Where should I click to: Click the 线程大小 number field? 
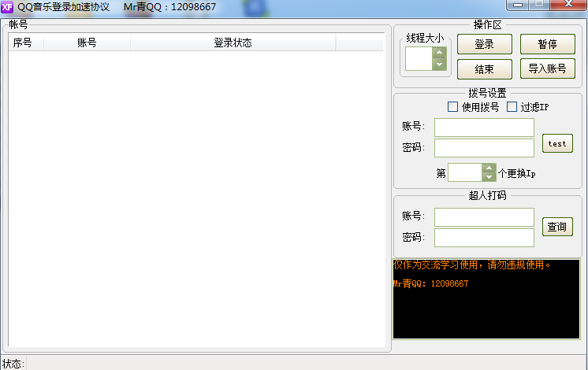coord(419,58)
